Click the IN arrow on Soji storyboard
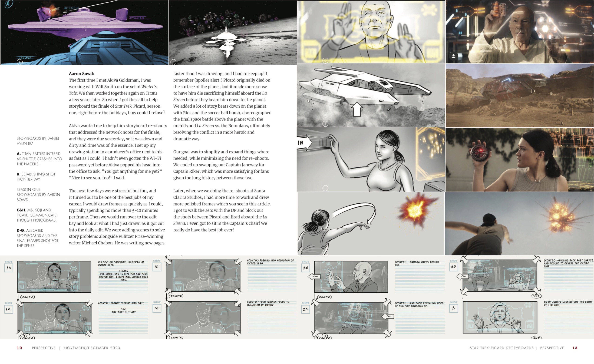The width and height of the screenshot is (594, 364). click(x=304, y=143)
